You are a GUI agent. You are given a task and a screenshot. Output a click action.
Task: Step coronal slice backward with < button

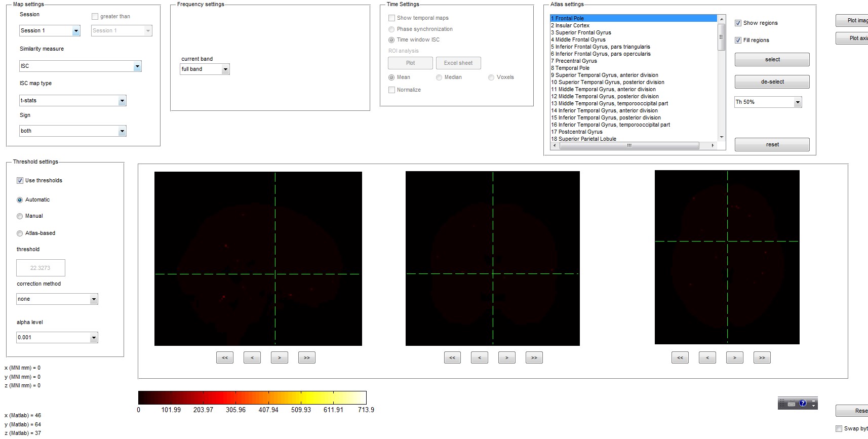coord(480,357)
